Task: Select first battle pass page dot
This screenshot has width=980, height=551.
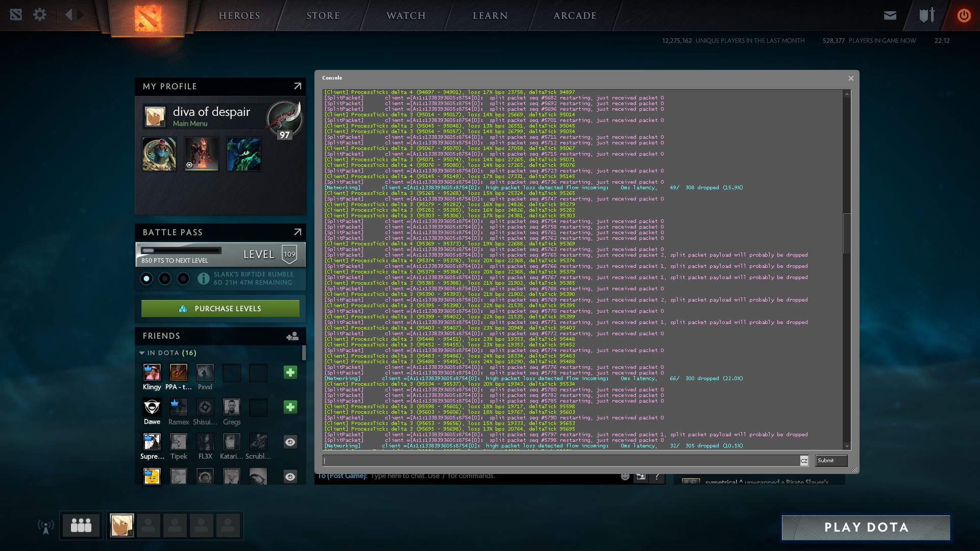Action: coord(146,279)
